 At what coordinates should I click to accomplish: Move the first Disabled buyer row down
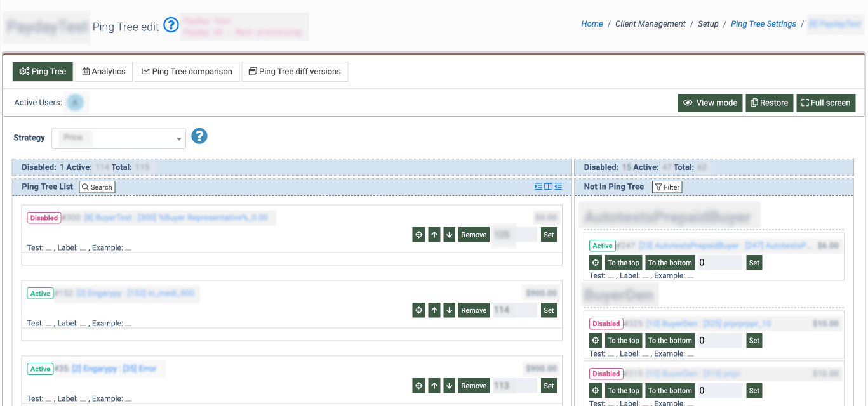450,235
